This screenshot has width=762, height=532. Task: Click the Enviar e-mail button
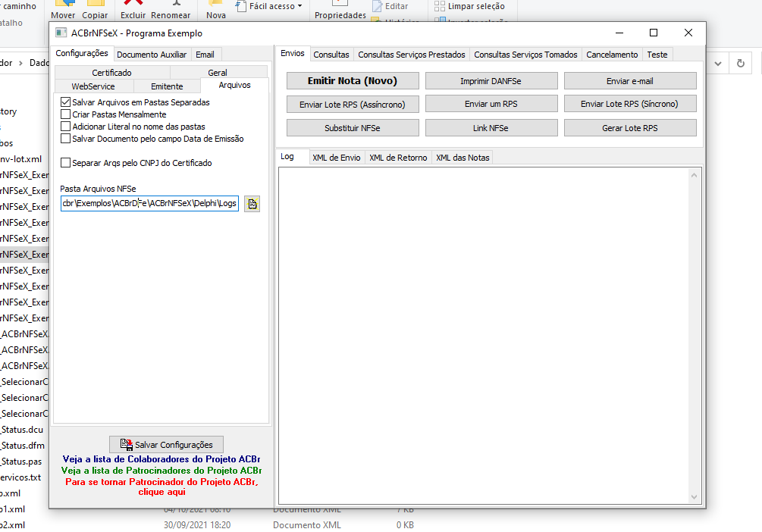tap(630, 80)
